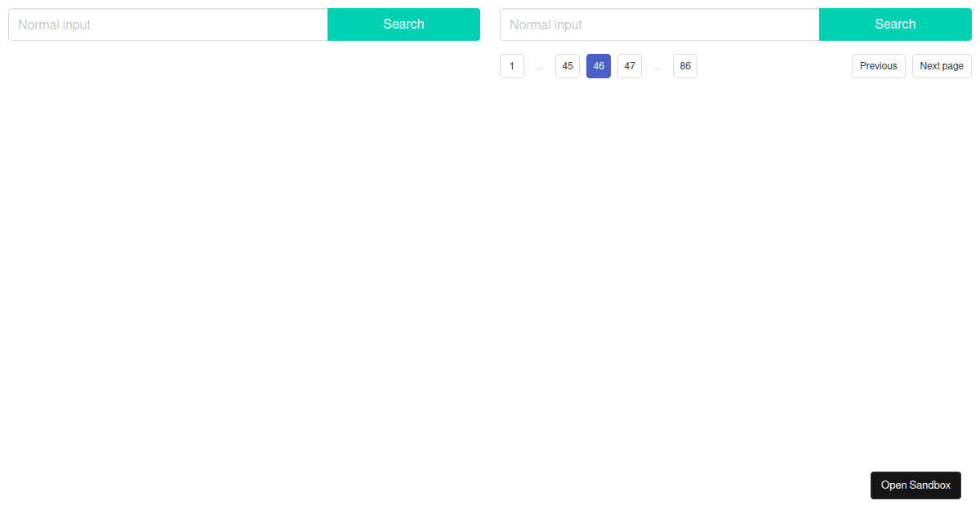Click the Previous pagination button
Viewport: 980px width, 514px height.
pyautogui.click(x=878, y=66)
